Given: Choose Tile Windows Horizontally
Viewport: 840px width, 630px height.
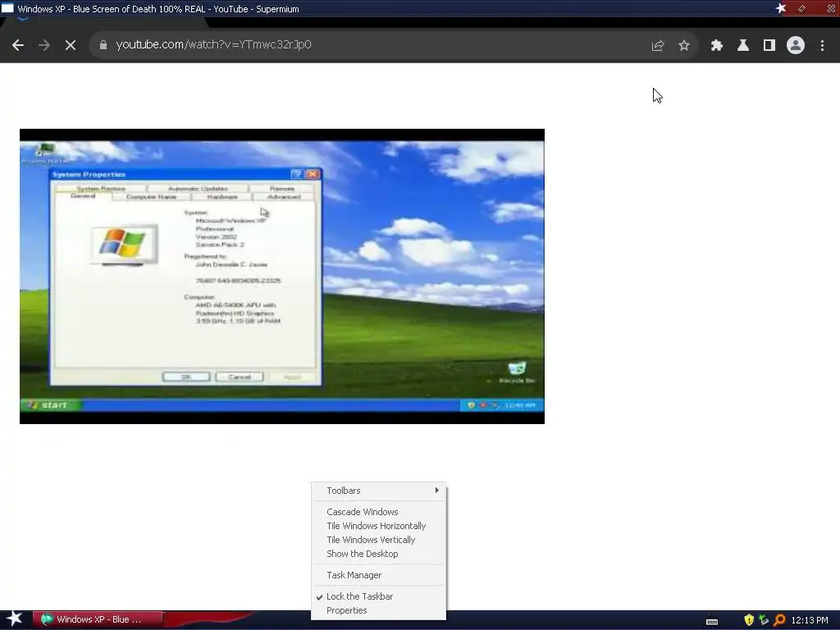Looking at the screenshot, I should point(379,526).
